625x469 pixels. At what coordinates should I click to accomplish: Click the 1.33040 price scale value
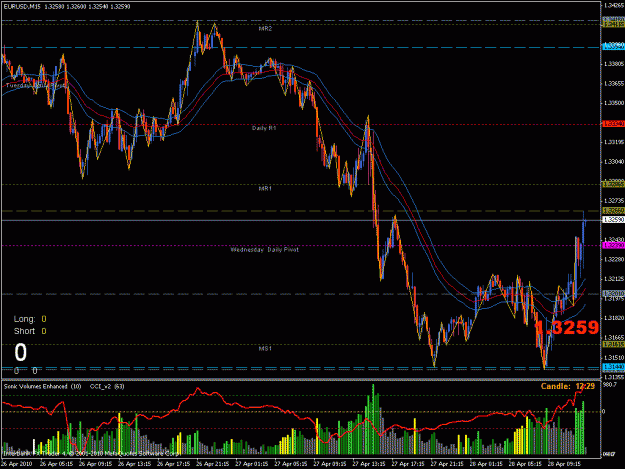(x=614, y=162)
